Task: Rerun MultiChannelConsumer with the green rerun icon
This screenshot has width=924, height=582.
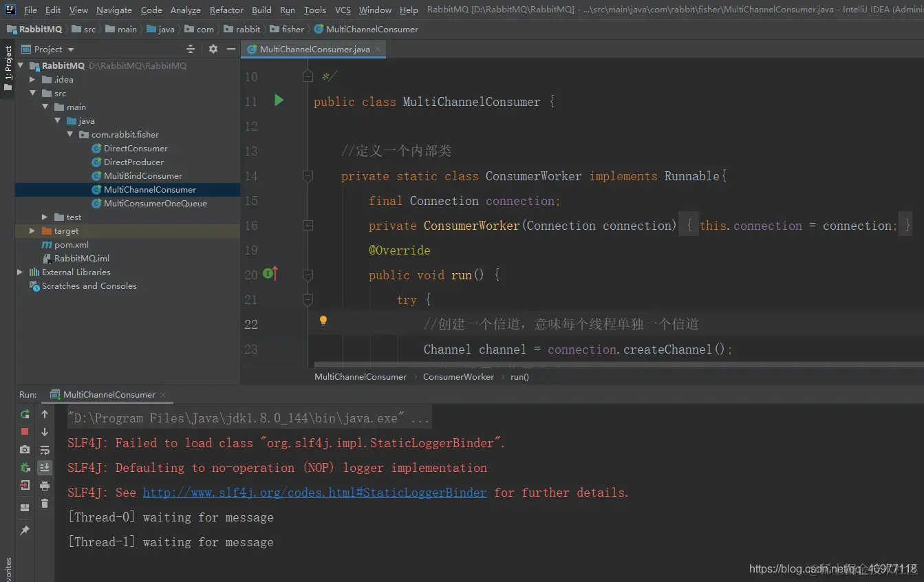Action: (x=25, y=414)
